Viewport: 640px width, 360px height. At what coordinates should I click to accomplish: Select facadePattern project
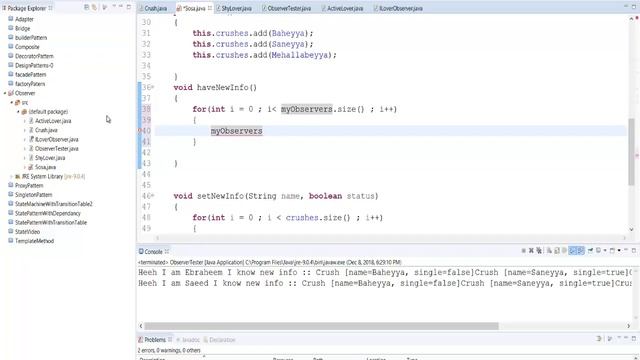[30, 75]
